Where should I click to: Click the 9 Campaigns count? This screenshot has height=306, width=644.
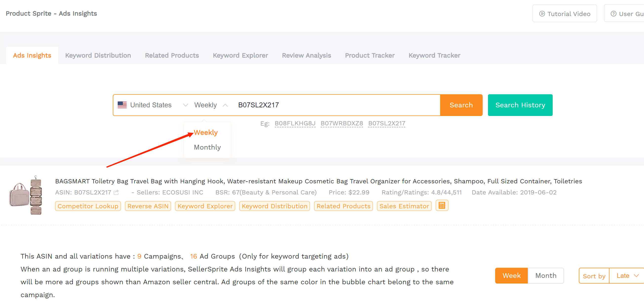pos(139,256)
